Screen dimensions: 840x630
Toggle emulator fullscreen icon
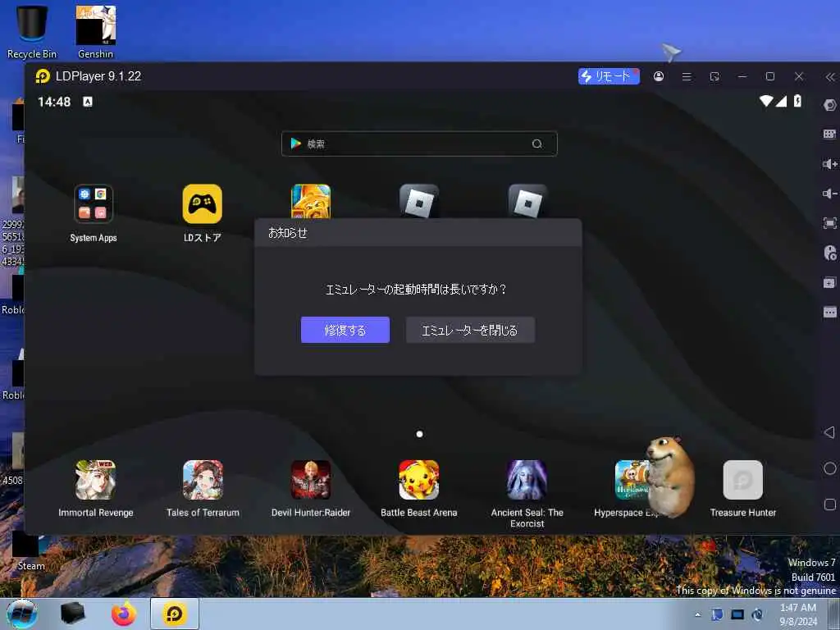[x=830, y=223]
